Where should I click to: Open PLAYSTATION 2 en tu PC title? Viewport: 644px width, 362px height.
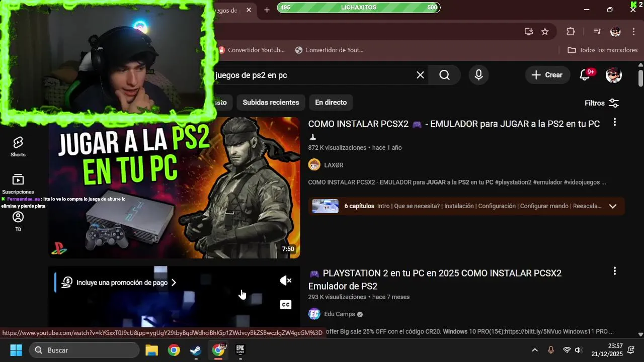435,280
